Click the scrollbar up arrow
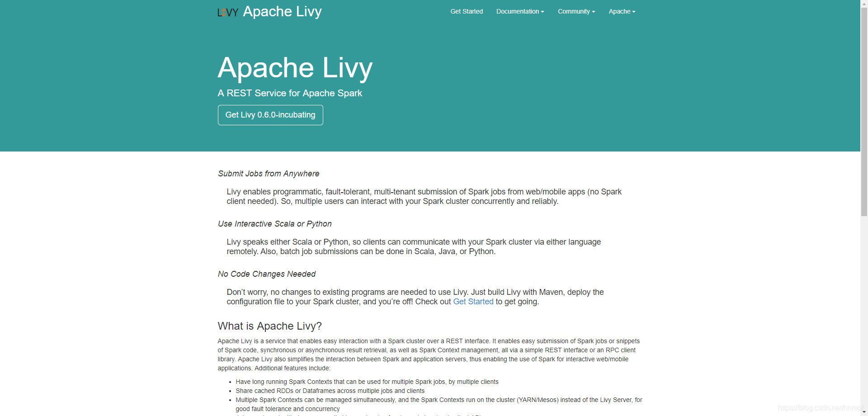Image resolution: width=868 pixels, height=416 pixels. 864,4
